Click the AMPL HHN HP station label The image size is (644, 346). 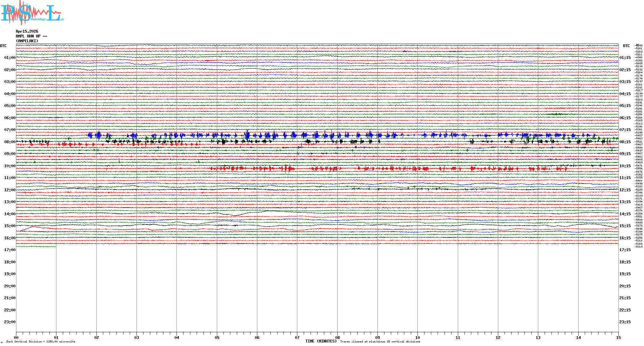coord(31,36)
